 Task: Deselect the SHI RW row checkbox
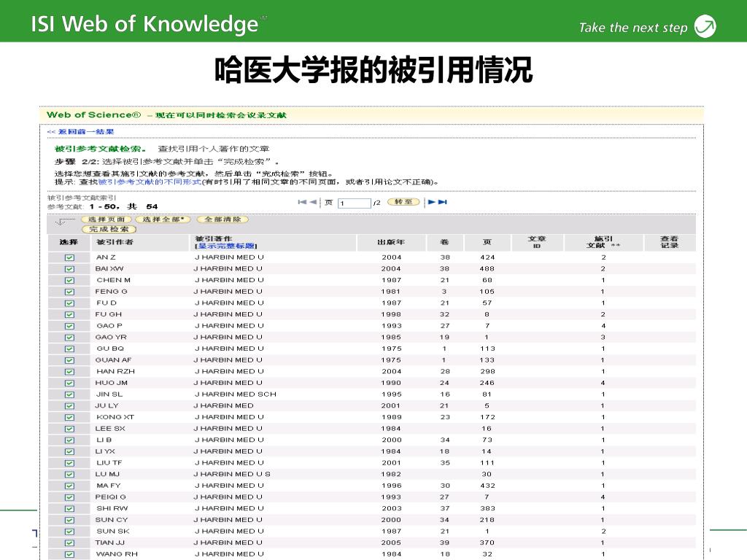tap(69, 509)
